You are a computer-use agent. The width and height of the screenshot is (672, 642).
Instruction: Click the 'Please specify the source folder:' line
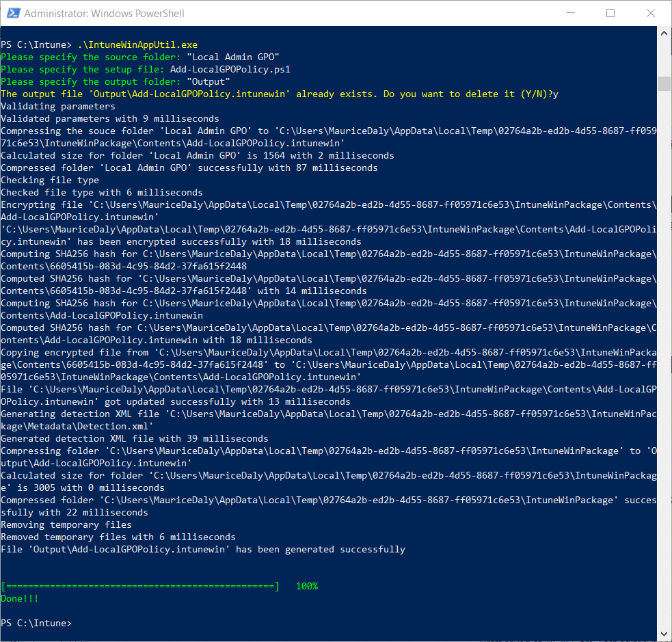coord(140,57)
